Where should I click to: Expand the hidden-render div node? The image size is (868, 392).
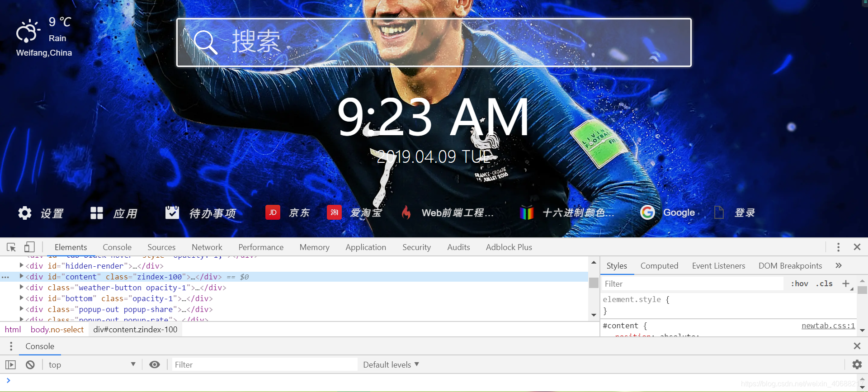(x=21, y=265)
